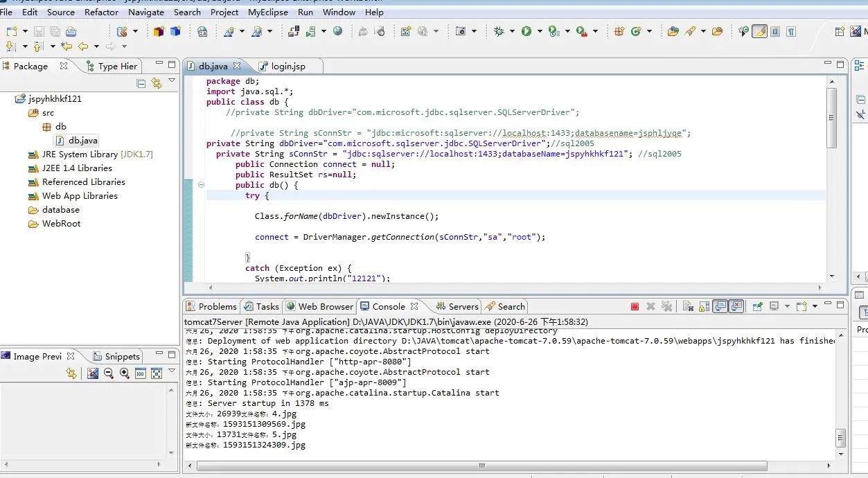The image size is (868, 478).
Task: Open the Back history dropdown arrow
Action: [96, 46]
